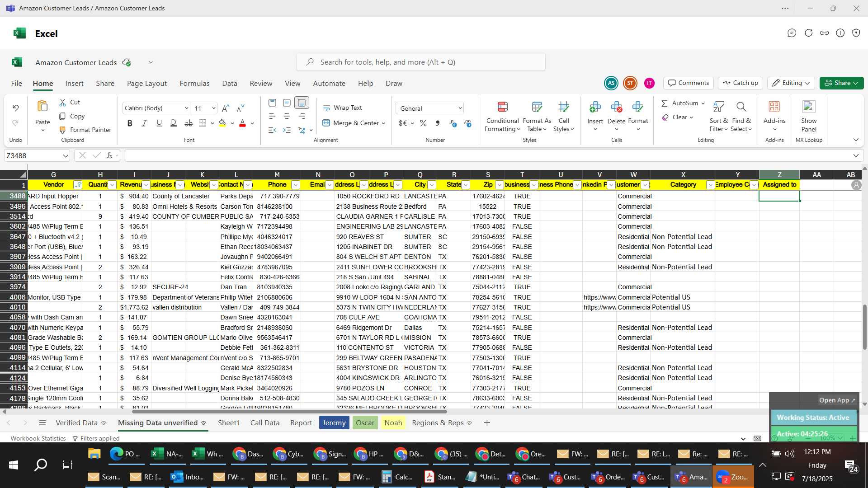Toggle Wrap Text
Image resolution: width=868 pixels, height=488 pixels.
coord(342,108)
